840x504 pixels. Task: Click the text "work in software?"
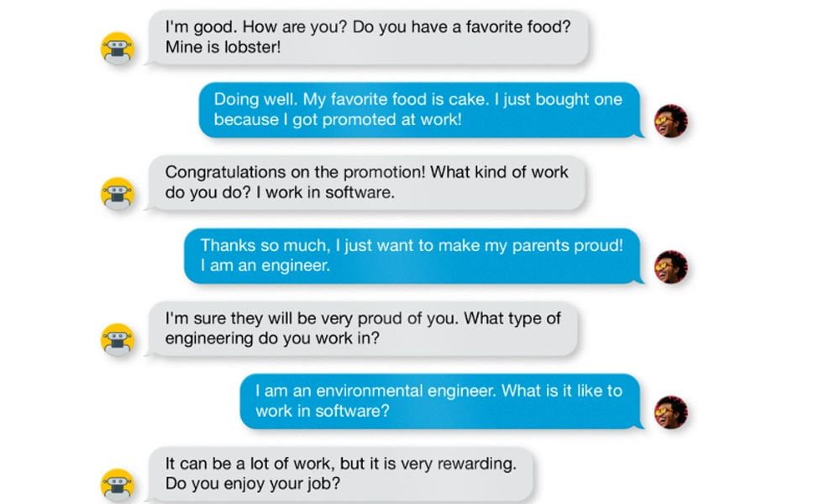(x=323, y=412)
